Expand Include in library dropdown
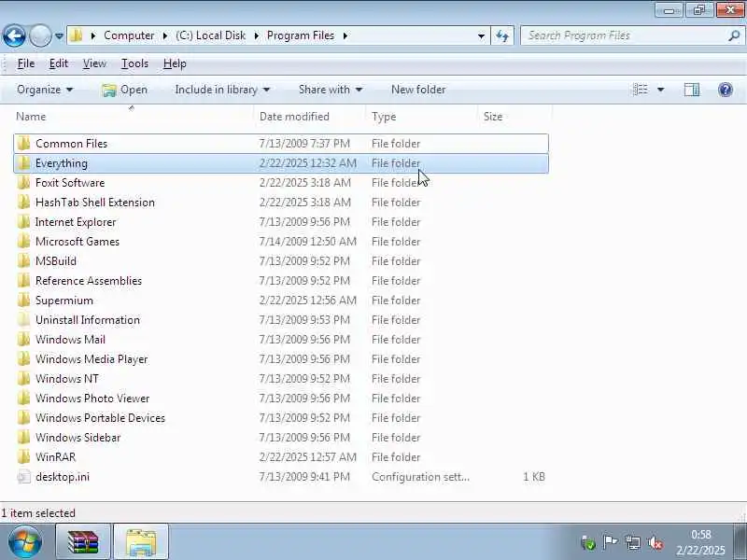Screen dimensions: 747x560 pos(222,90)
